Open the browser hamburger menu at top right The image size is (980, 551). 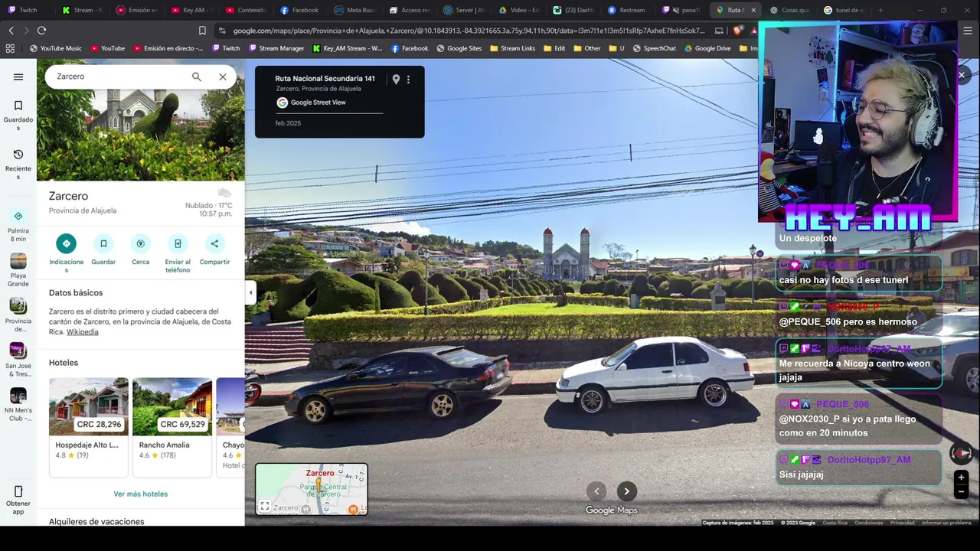[968, 31]
